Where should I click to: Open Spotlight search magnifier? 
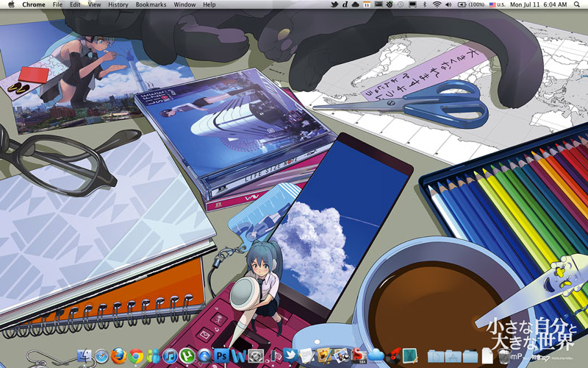[576, 4]
